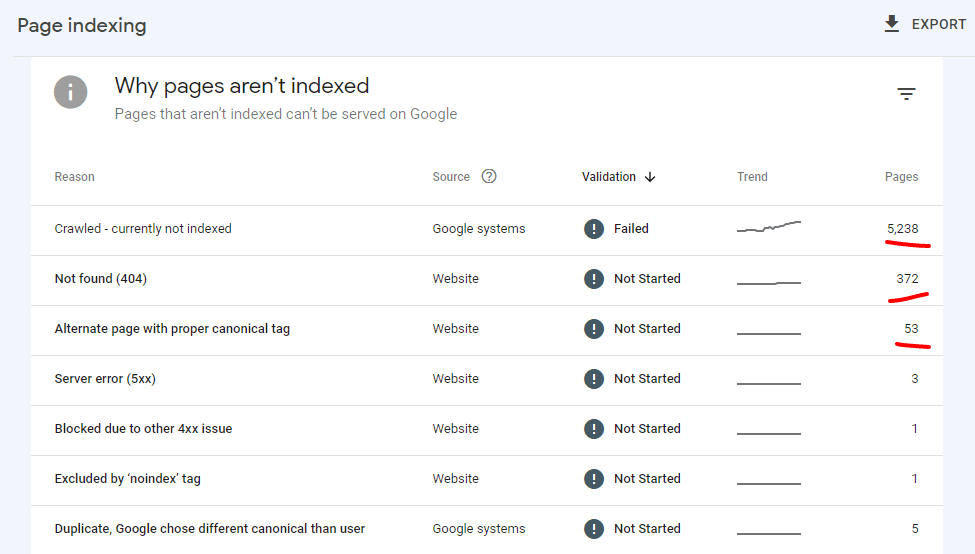
Task: Click status icon in Server error (5xx) row
Action: tap(594, 379)
